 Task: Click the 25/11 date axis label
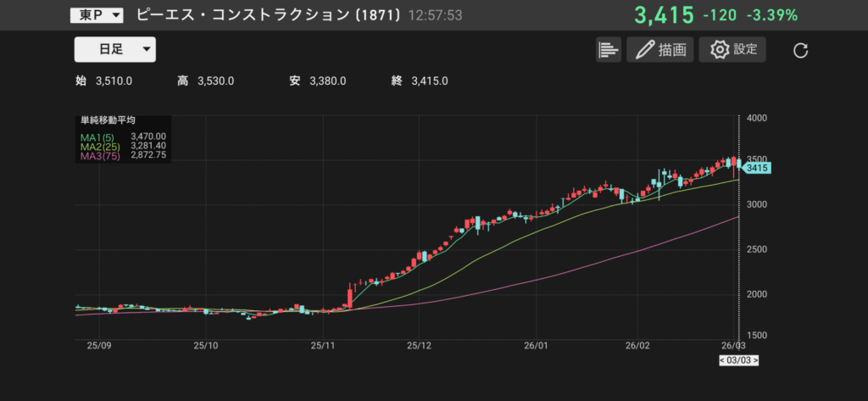(322, 346)
